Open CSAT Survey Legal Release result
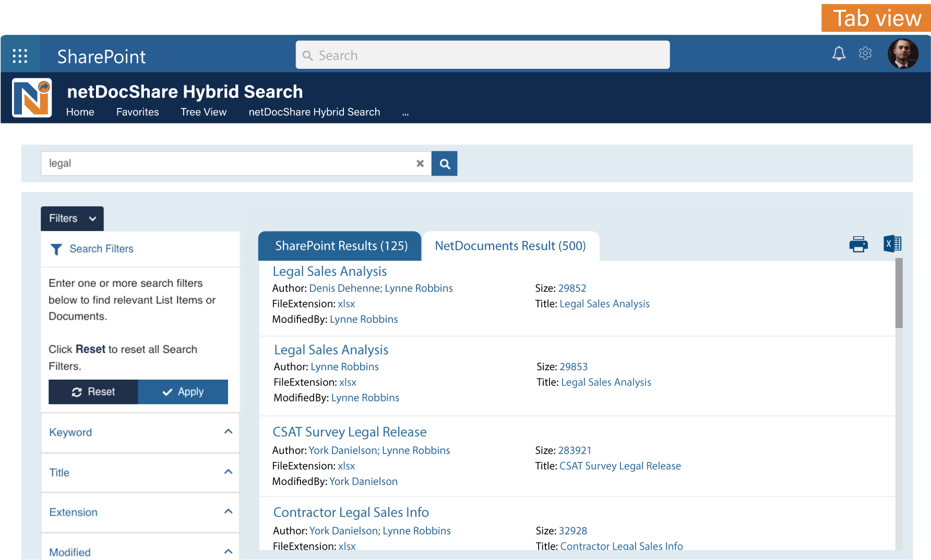This screenshot has height=560, width=931. (x=350, y=432)
